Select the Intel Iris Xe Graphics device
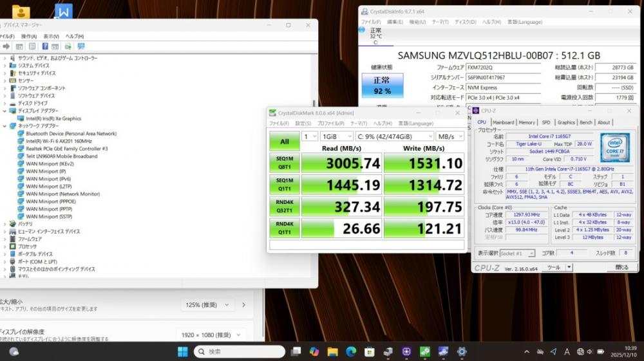The image size is (644, 361). click(x=53, y=118)
